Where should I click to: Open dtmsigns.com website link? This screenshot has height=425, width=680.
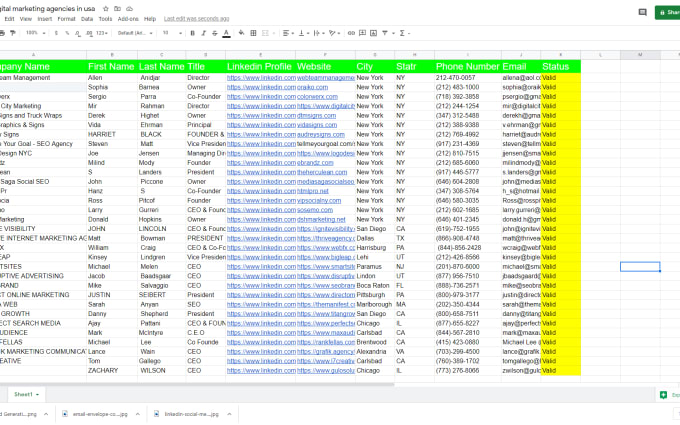pyautogui.click(x=317, y=115)
